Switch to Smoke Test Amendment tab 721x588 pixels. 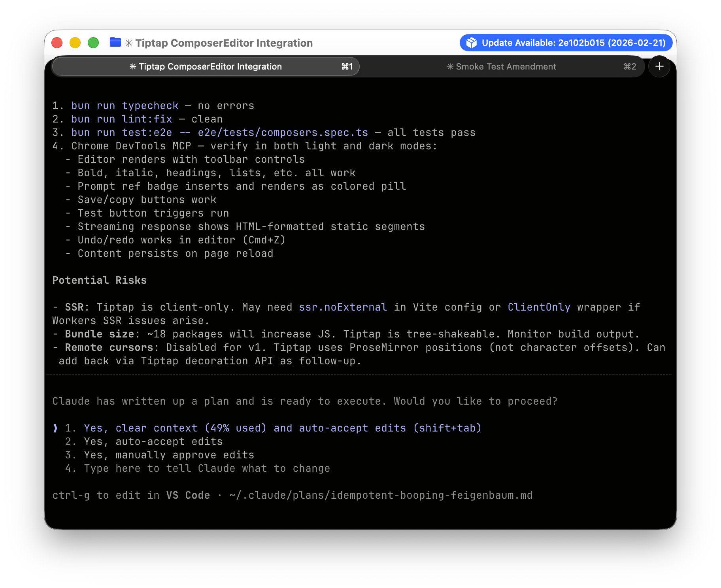(502, 66)
